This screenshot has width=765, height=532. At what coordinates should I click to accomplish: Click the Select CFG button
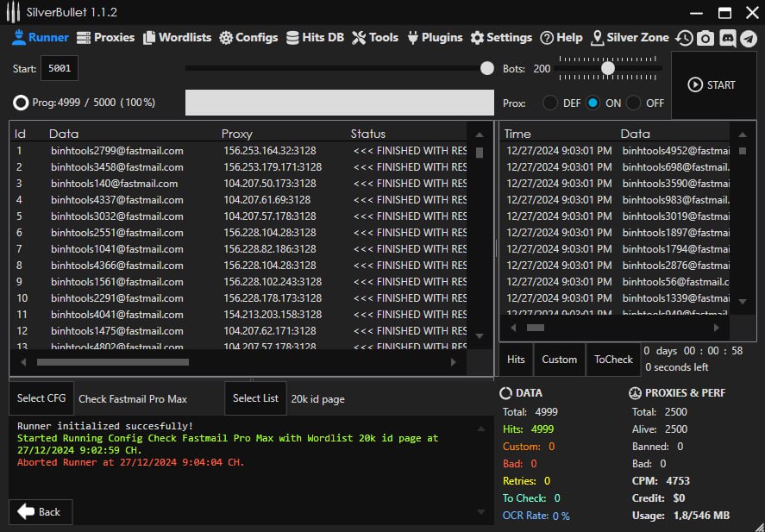42,398
